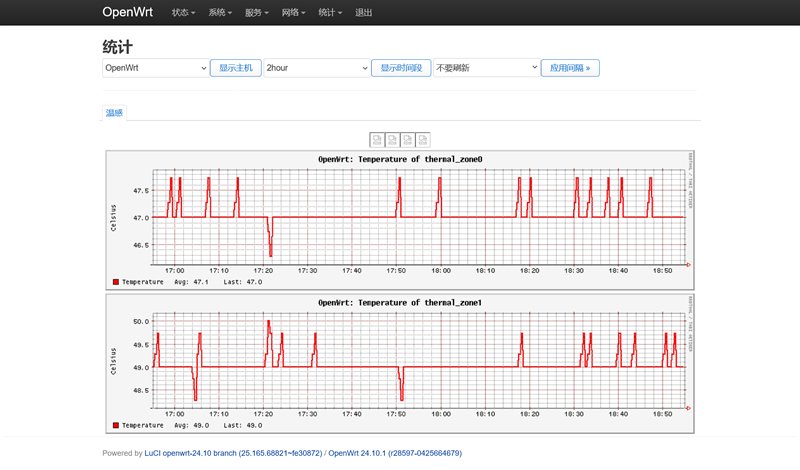Click the fourth icon above the graphs
The image size is (800, 470).
(x=424, y=139)
